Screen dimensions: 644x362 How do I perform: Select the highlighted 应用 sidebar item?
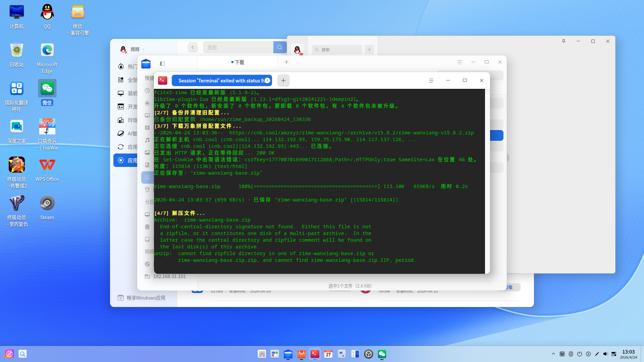click(x=126, y=161)
